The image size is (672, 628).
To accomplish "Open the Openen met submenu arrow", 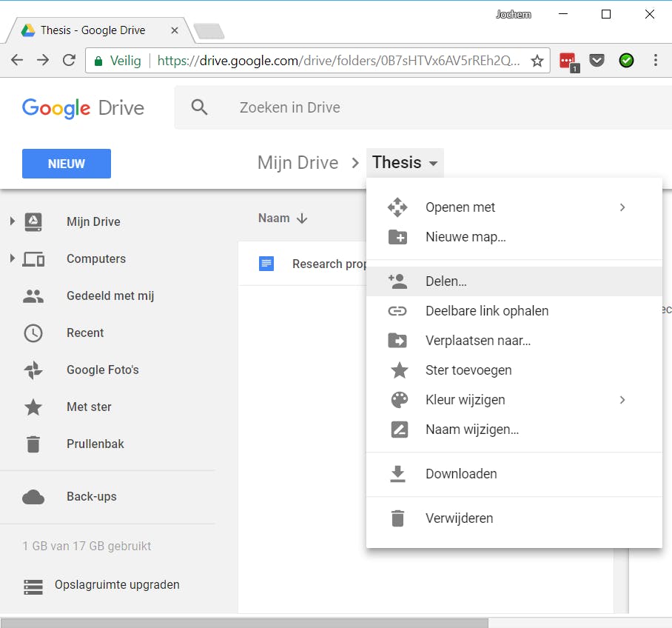I will (x=622, y=207).
